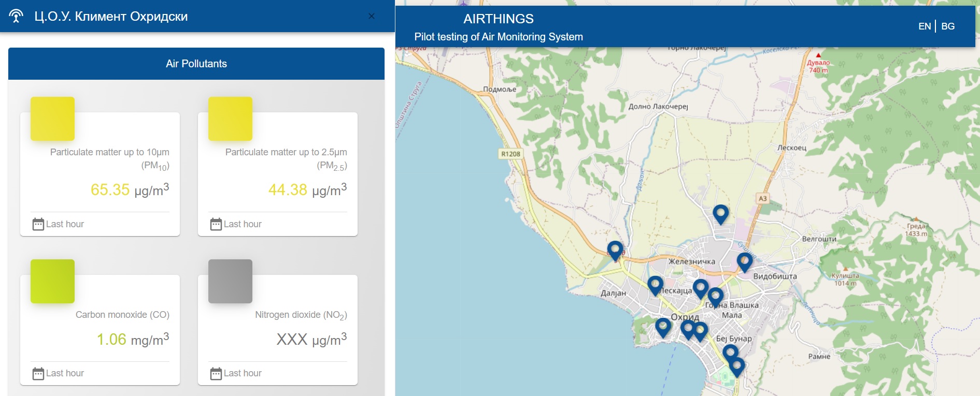
Task: Click the yellow PM10 color swatch
Action: point(52,119)
